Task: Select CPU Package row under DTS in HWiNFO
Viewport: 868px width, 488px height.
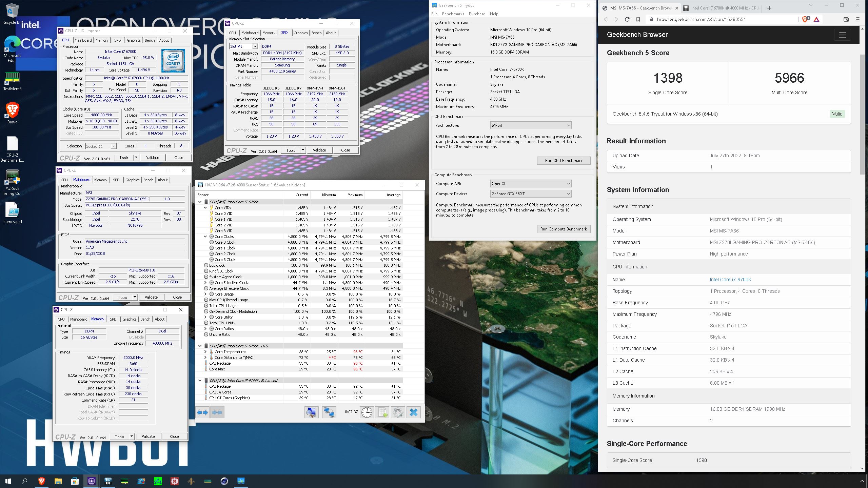Action: pos(299,363)
